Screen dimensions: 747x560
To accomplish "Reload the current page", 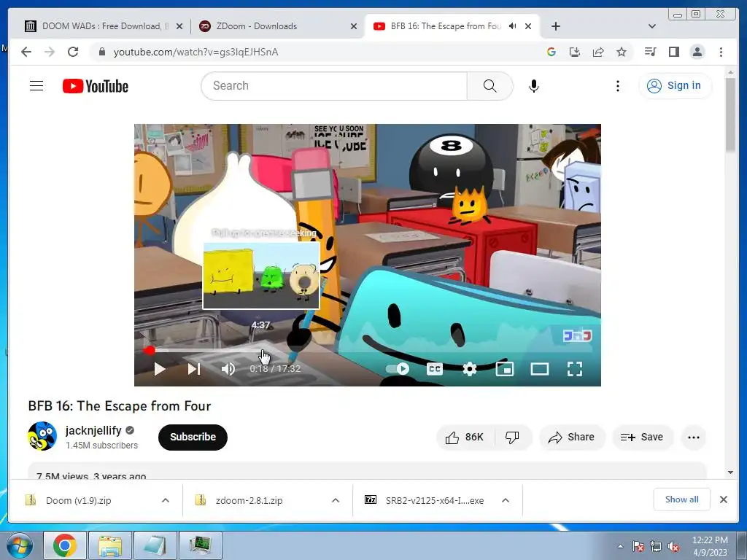I will coord(73,52).
